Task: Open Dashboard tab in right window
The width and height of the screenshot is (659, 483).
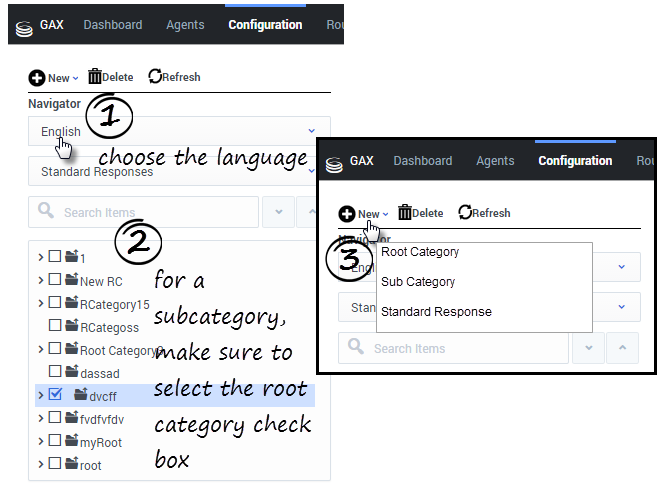Action: [422, 161]
